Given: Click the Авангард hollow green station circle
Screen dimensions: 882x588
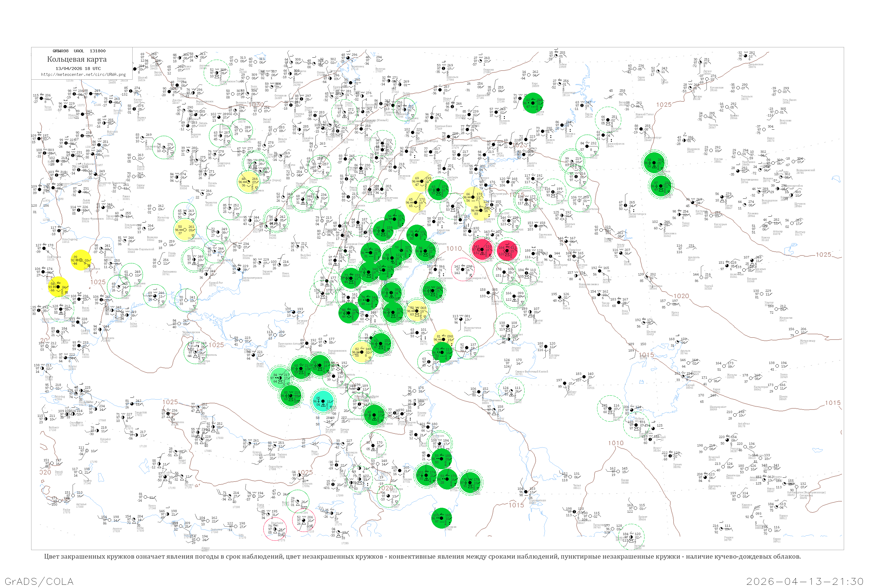Looking at the screenshot, I should point(509,221).
